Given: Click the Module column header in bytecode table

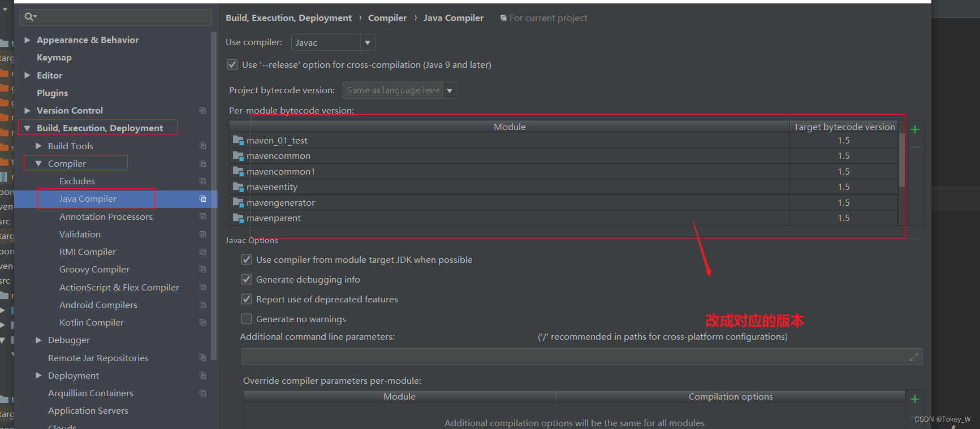Looking at the screenshot, I should 510,127.
